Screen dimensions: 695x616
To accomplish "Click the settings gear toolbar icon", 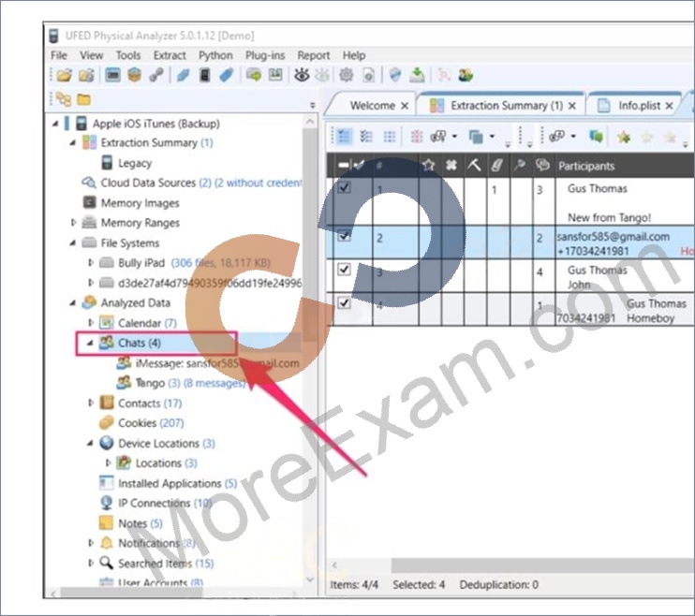I will pyautogui.click(x=347, y=75).
